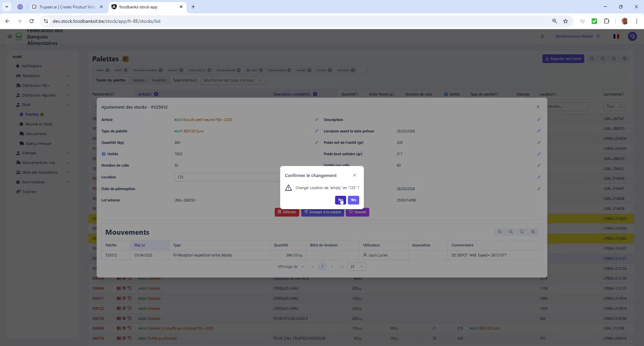Confirm the location change with Yes
Image resolution: width=644 pixels, height=346 pixels.
point(353,200)
